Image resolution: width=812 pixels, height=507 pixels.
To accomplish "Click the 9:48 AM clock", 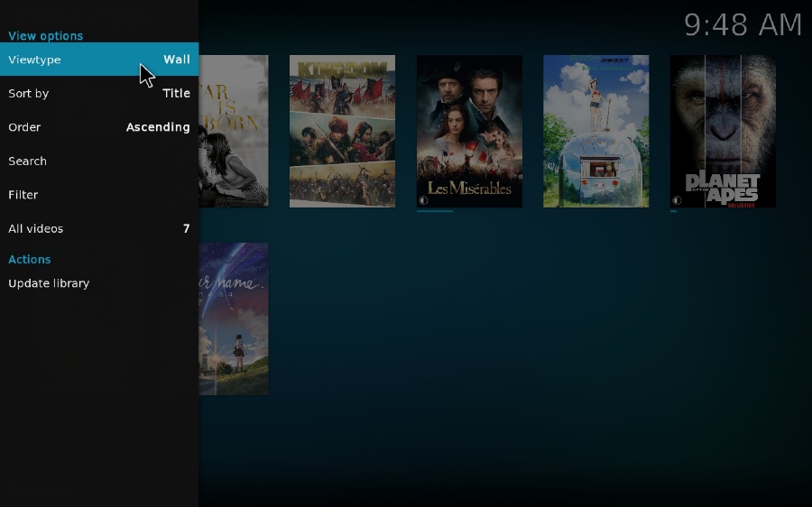I will pyautogui.click(x=743, y=24).
